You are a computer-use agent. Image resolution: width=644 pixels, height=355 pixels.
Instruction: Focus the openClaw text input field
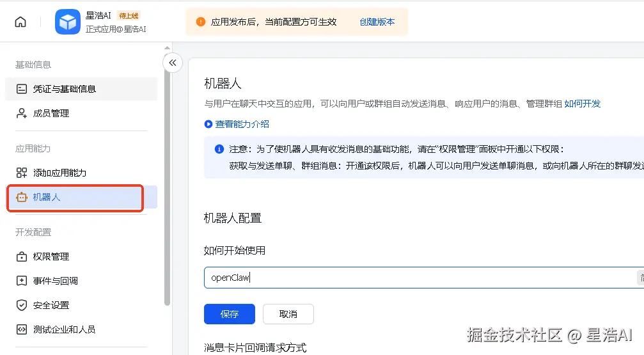[424, 278]
